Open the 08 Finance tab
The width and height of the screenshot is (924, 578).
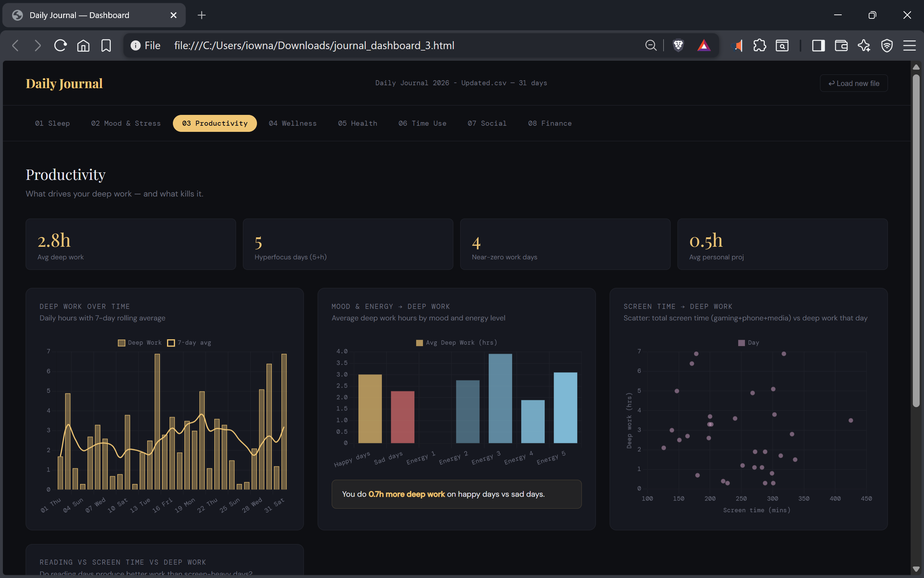coord(549,123)
